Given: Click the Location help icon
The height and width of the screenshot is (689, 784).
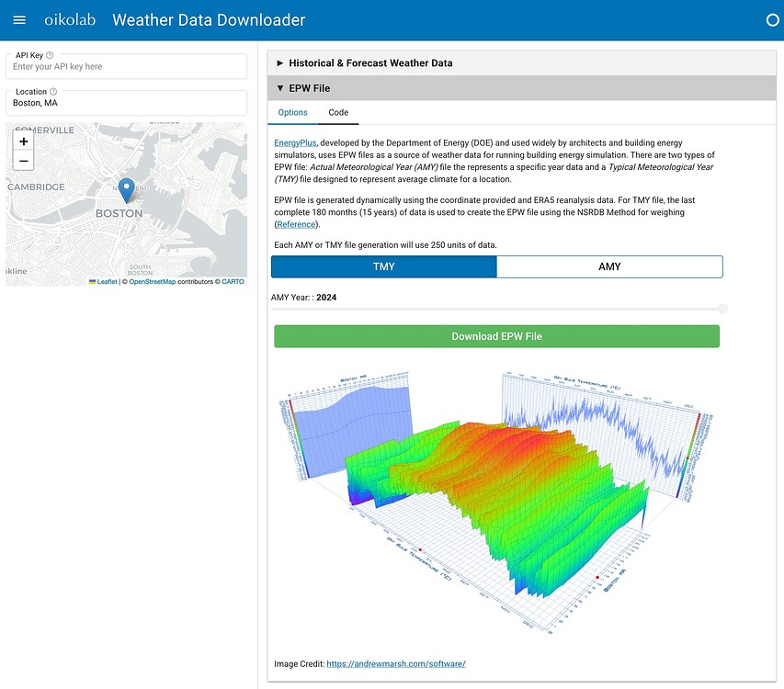Looking at the screenshot, I should click(53, 92).
